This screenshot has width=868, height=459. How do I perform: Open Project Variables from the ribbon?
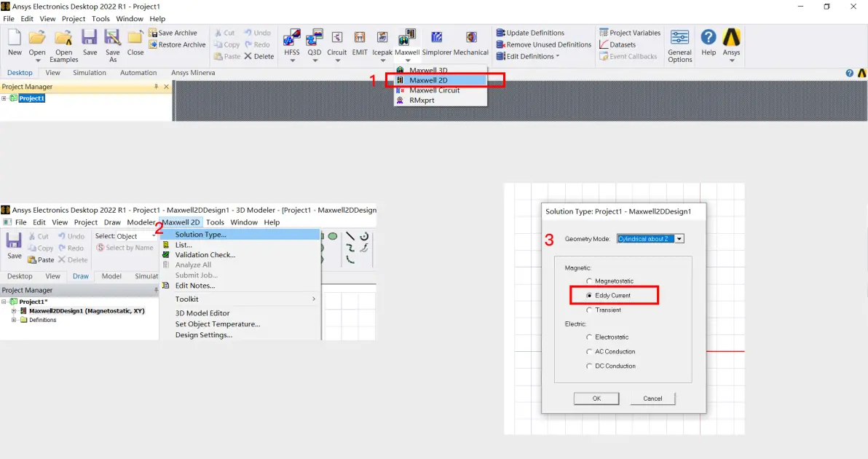(630, 34)
